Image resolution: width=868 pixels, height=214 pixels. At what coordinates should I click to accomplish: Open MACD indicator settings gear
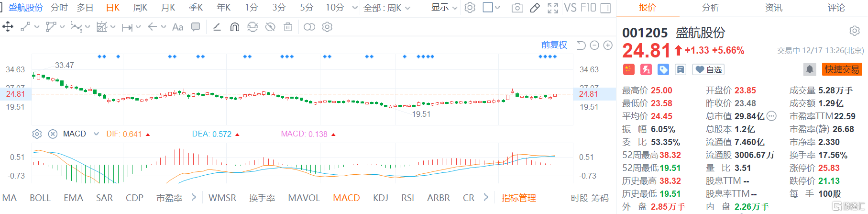[37, 134]
